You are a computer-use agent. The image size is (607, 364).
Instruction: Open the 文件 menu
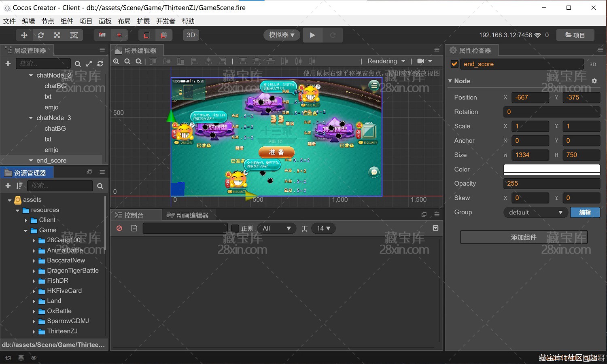(x=9, y=21)
